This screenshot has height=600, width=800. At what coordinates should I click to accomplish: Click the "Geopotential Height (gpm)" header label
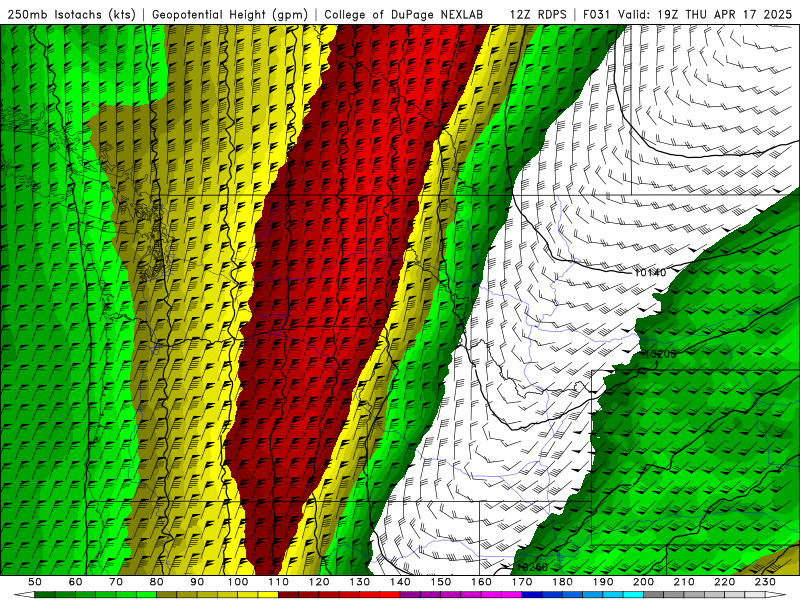(230, 15)
